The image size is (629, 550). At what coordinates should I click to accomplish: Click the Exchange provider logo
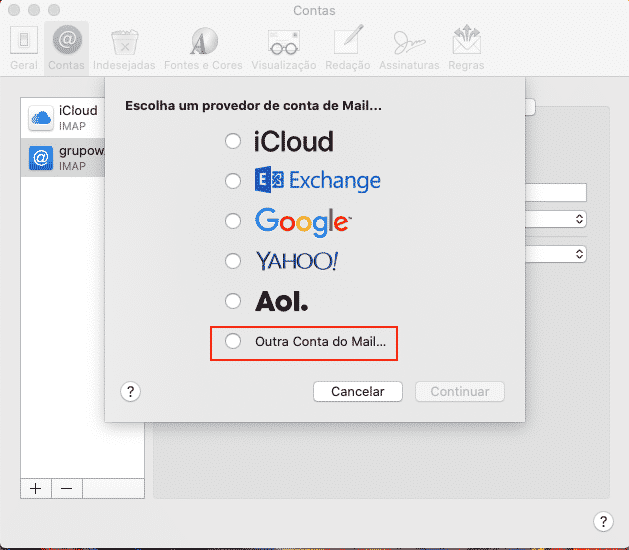coord(317,180)
